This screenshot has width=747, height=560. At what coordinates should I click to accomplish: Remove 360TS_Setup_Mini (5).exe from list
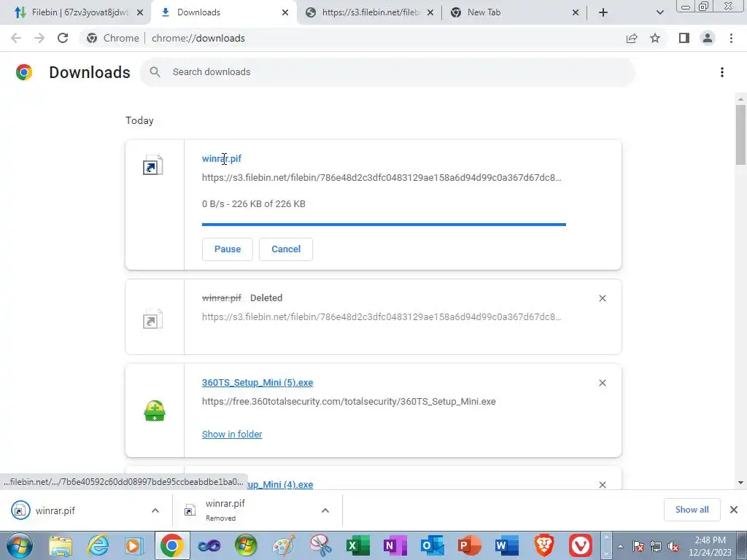click(x=602, y=383)
